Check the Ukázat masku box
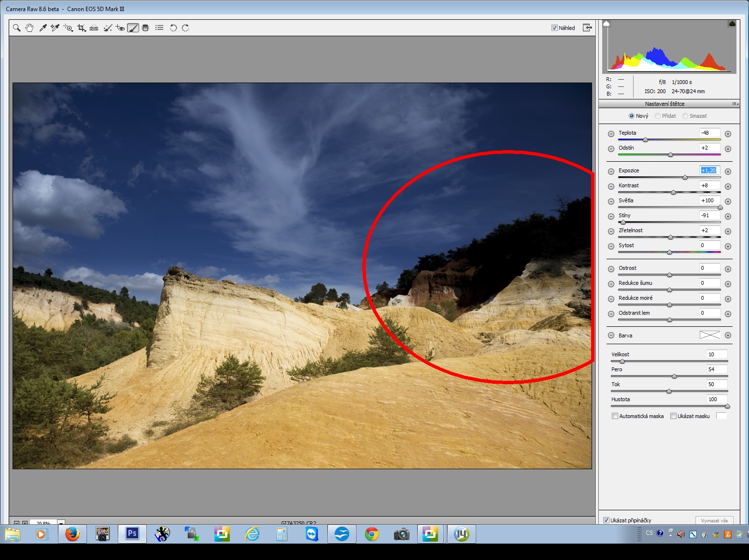 (x=673, y=416)
